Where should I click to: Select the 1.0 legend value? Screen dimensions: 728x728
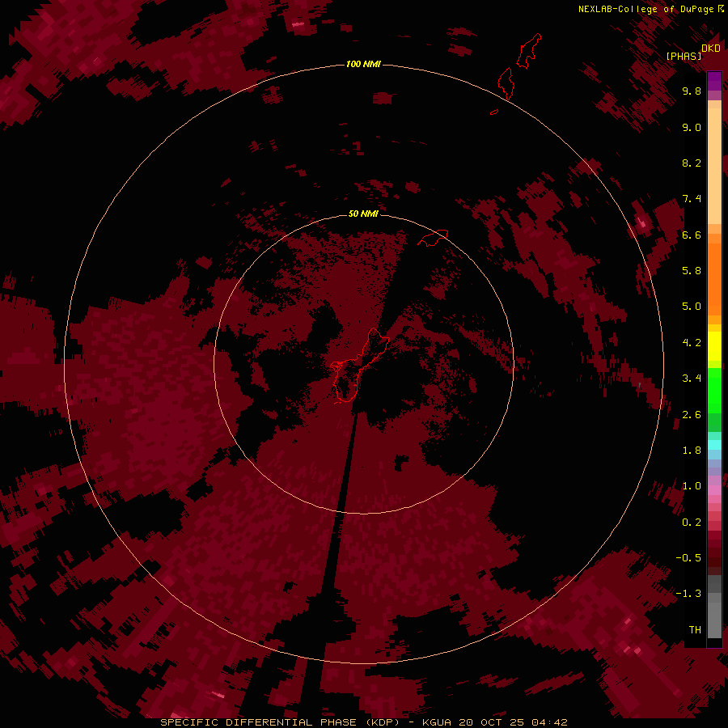click(692, 486)
